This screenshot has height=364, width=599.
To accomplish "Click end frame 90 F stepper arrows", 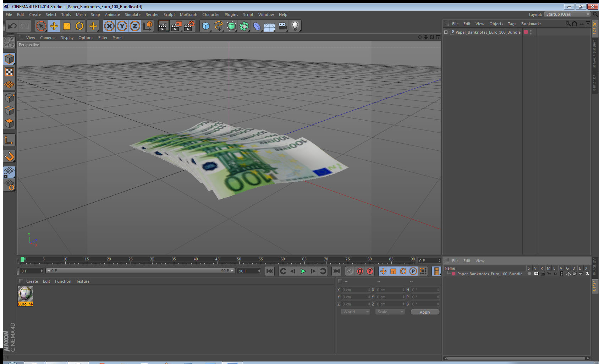I will pos(259,271).
